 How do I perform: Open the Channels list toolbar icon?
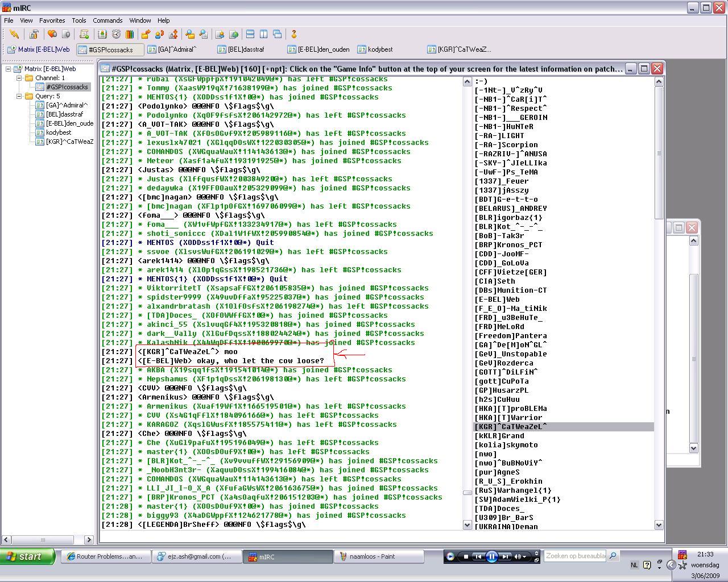(x=66, y=35)
